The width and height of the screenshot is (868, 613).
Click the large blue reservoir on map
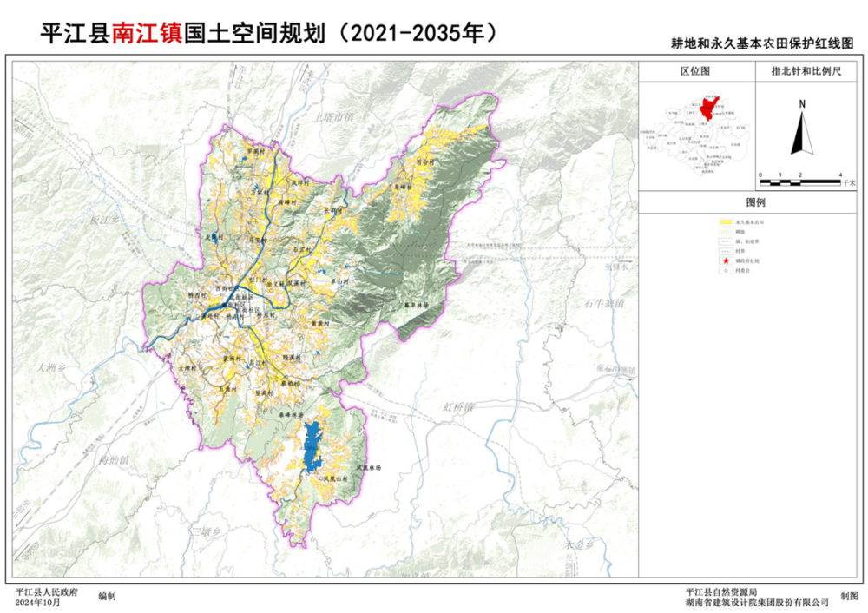pos(312,447)
